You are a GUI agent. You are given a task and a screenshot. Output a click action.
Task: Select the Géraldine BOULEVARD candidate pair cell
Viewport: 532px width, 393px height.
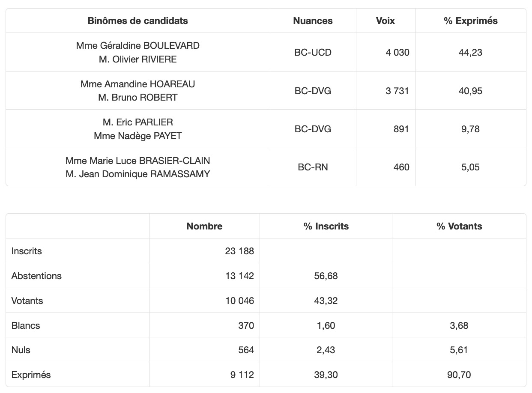tap(137, 52)
